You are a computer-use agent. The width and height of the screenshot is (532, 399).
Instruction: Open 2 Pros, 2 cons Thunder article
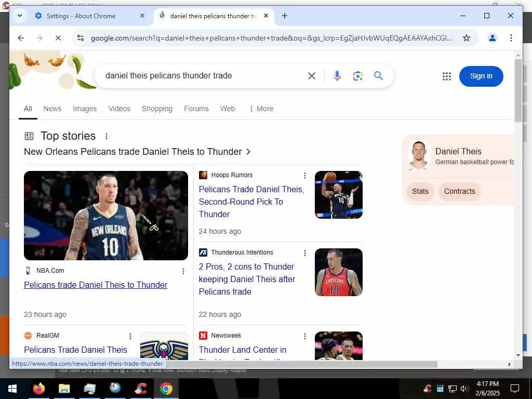247,279
